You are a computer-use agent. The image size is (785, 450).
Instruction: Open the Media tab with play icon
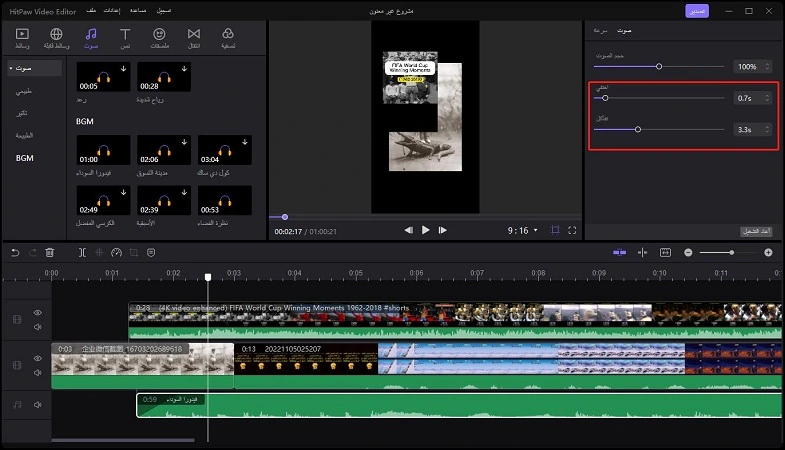coord(22,38)
